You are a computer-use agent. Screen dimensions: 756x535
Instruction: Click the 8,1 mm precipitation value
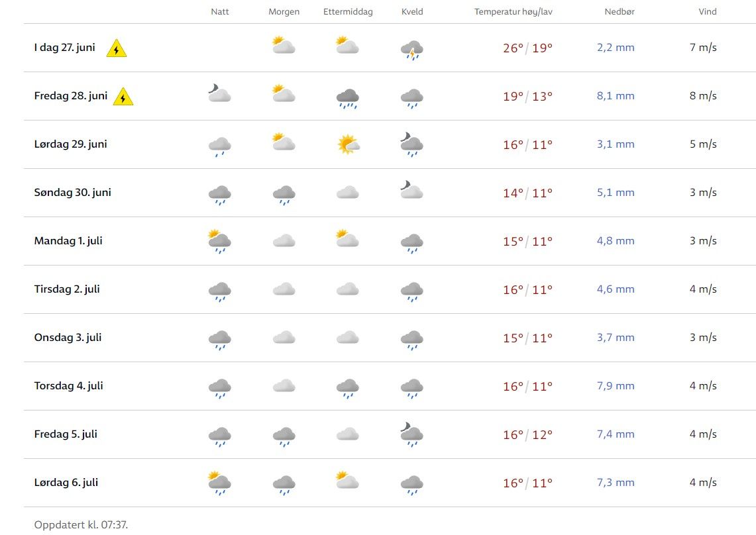click(x=616, y=96)
